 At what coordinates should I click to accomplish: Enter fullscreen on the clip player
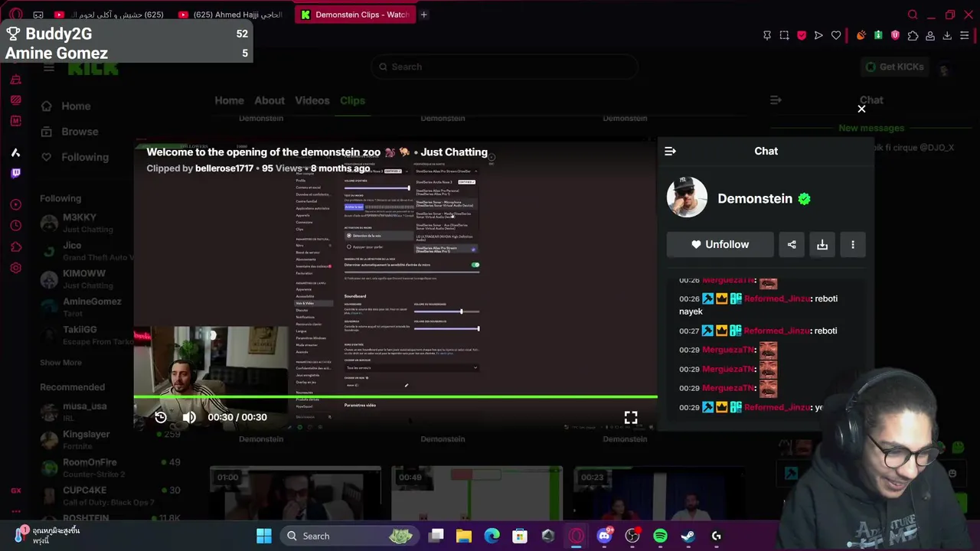click(x=631, y=417)
